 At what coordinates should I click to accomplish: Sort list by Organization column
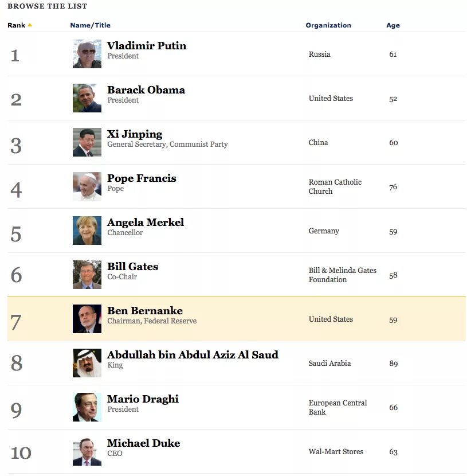(328, 25)
